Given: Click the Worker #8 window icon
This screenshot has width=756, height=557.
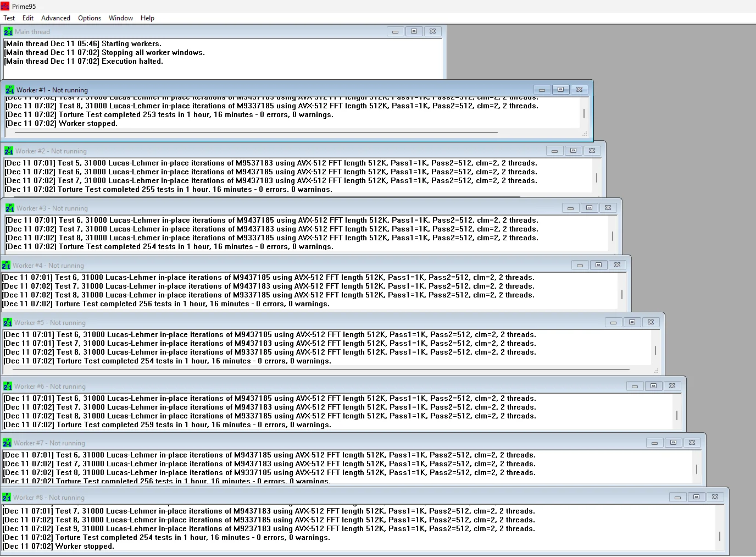Looking at the screenshot, I should click(7, 497).
